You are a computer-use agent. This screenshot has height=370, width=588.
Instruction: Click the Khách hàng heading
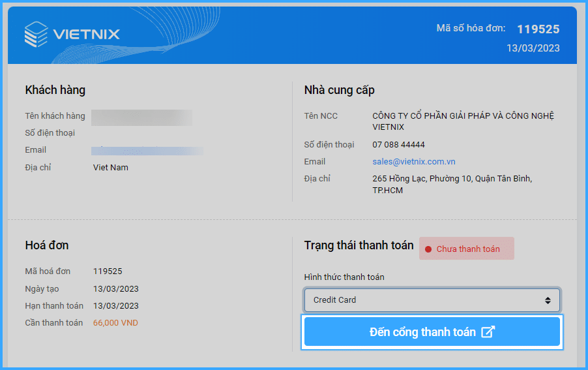[55, 90]
